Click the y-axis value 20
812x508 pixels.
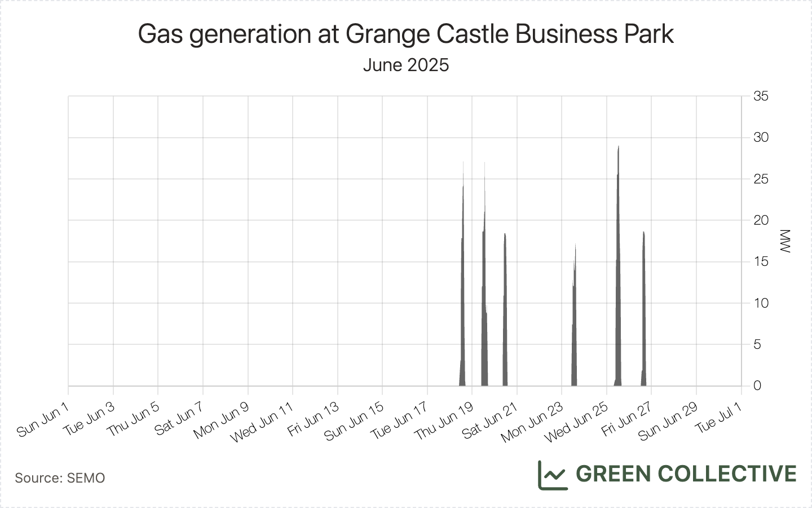click(761, 220)
